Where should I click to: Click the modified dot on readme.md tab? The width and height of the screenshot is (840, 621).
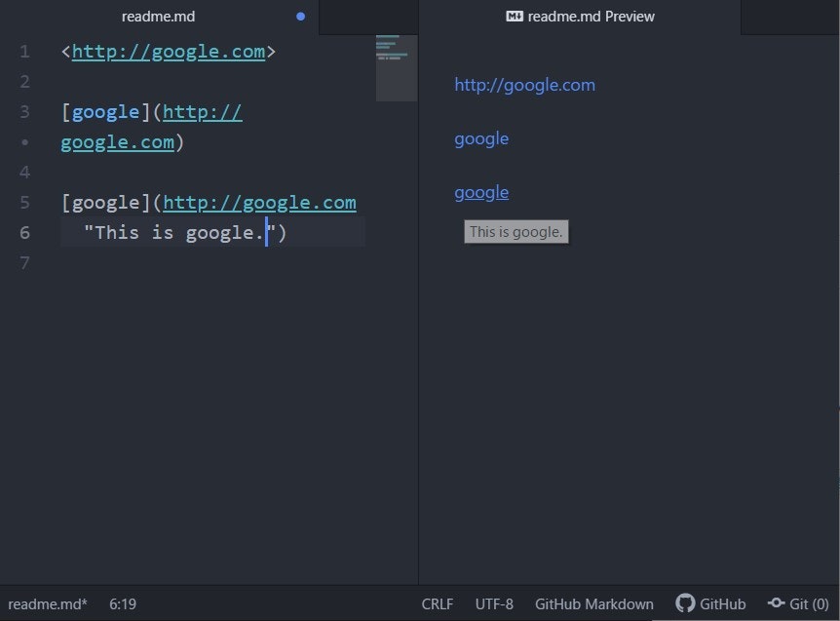[300, 17]
